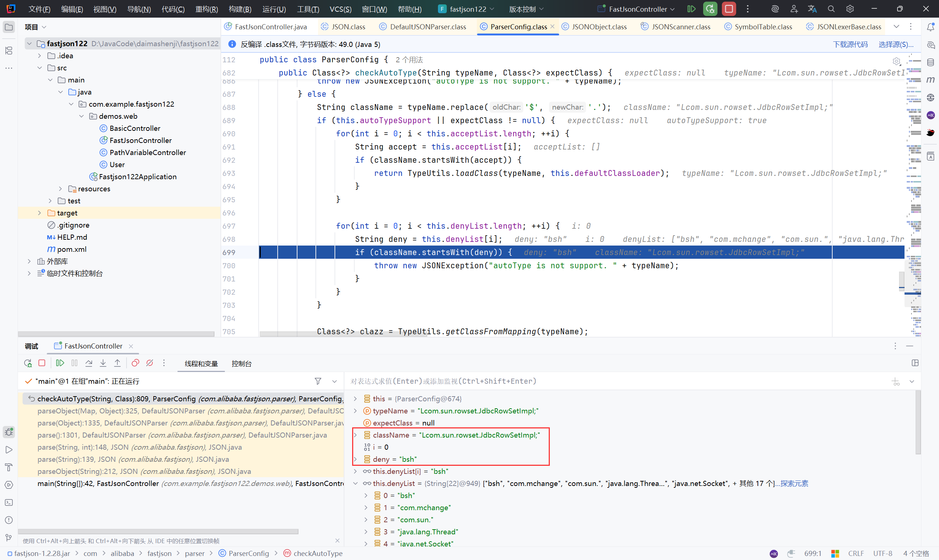Viewport: 939px width, 560px height.
Task: Open the 构建(B) menu
Action: pyautogui.click(x=240, y=9)
